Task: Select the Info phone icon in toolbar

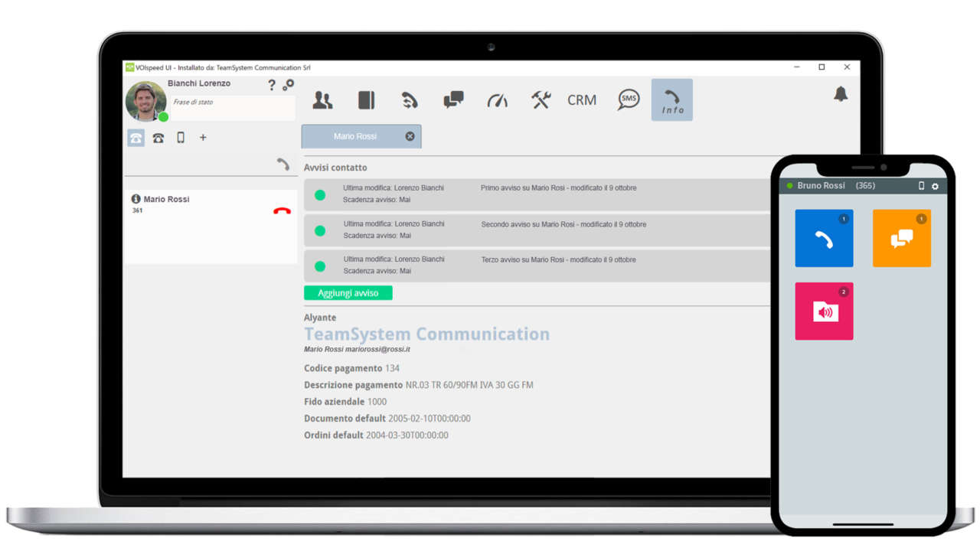Action: click(x=671, y=99)
